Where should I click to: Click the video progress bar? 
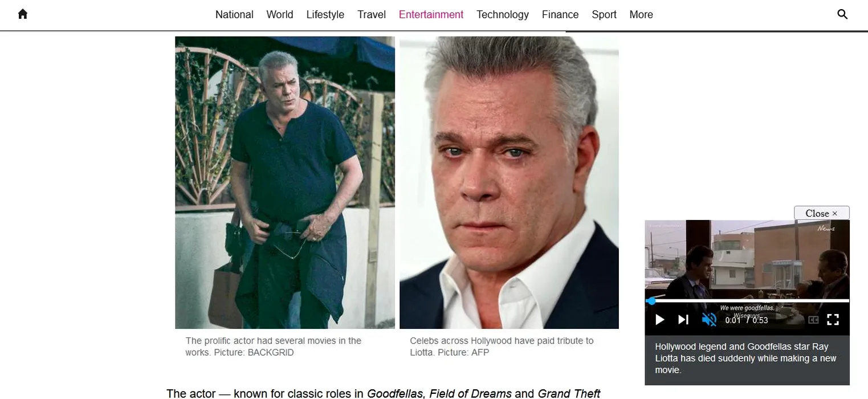point(747,300)
